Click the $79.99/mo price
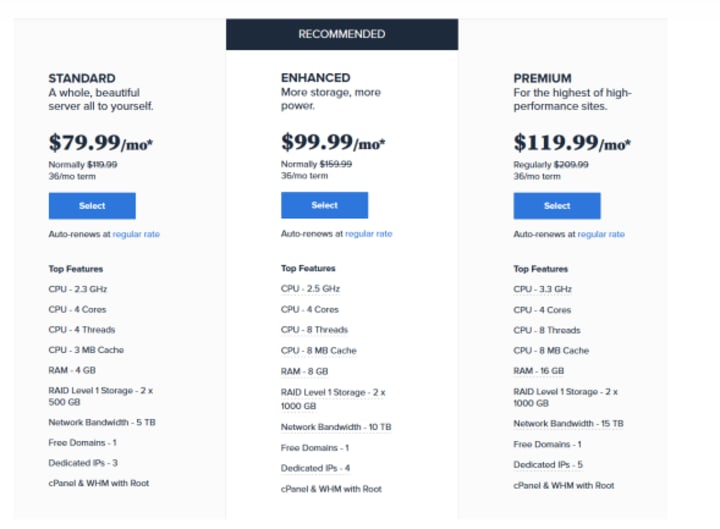The height and width of the screenshot is (529, 720). [101, 142]
